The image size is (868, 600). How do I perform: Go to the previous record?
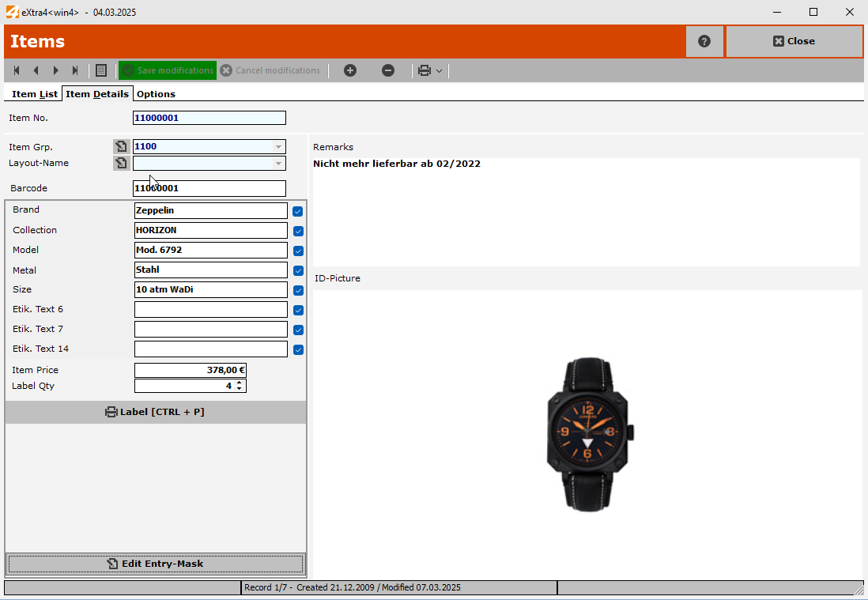36,70
